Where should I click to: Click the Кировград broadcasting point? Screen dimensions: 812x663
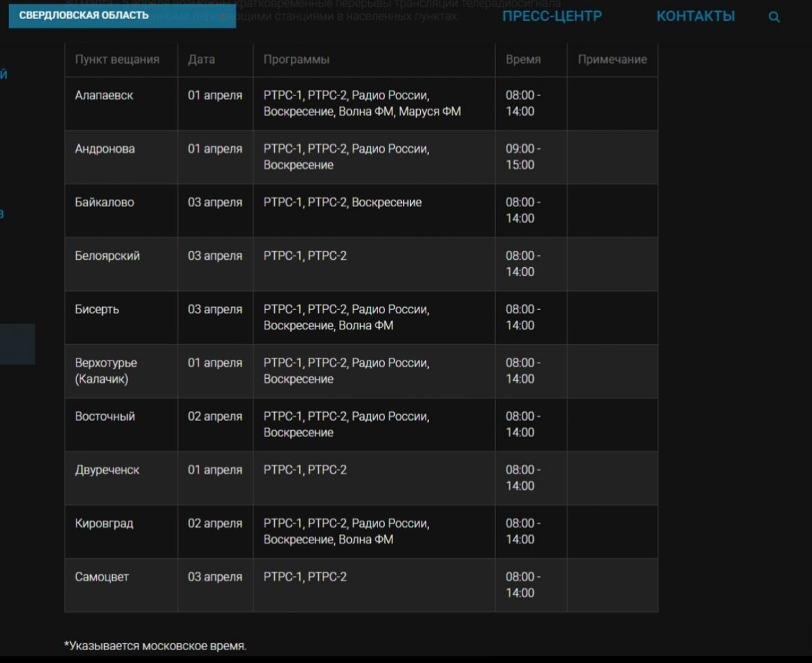[x=104, y=523]
